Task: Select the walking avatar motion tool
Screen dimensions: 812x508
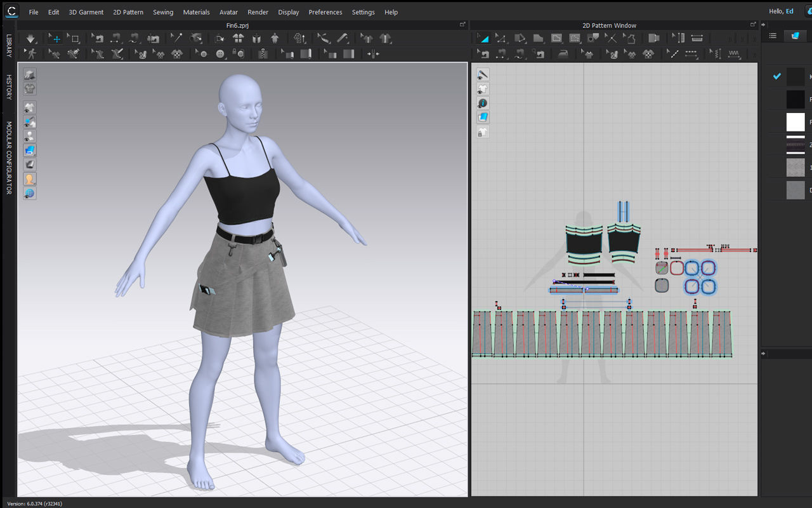Action: (x=31, y=54)
